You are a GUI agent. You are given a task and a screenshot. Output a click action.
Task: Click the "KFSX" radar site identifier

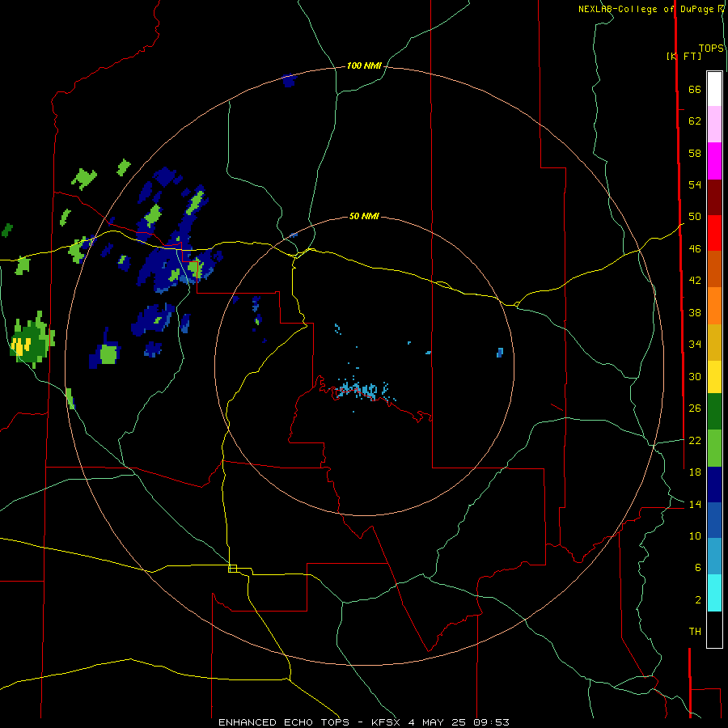[385, 722]
